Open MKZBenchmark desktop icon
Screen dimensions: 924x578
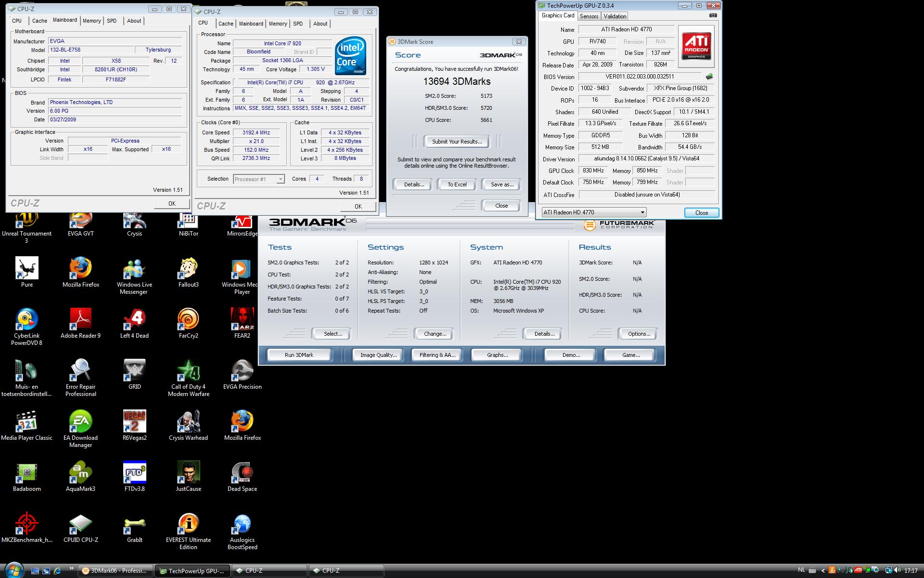point(27,527)
